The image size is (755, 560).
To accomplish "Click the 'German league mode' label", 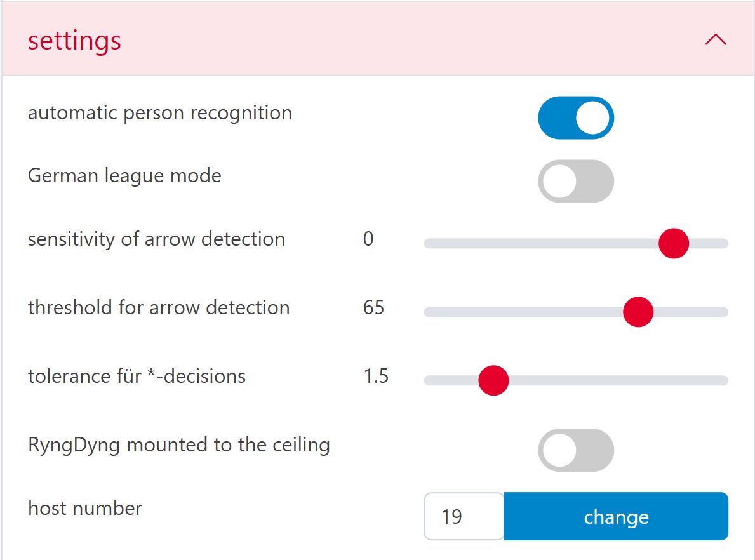I will click(124, 175).
